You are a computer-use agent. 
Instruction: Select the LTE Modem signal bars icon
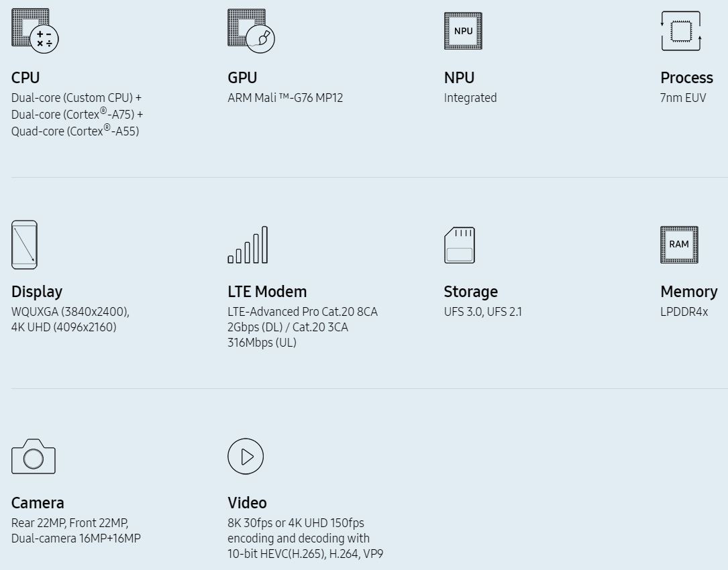[x=248, y=245]
